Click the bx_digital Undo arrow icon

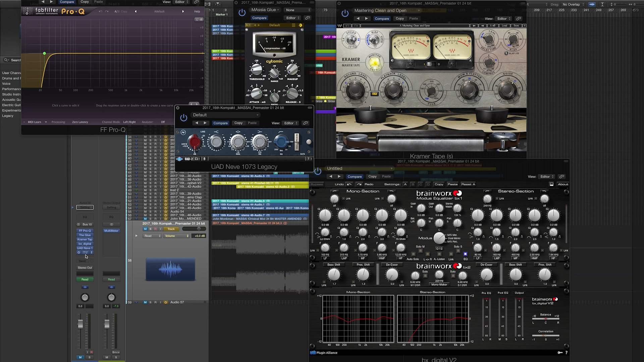click(x=349, y=184)
